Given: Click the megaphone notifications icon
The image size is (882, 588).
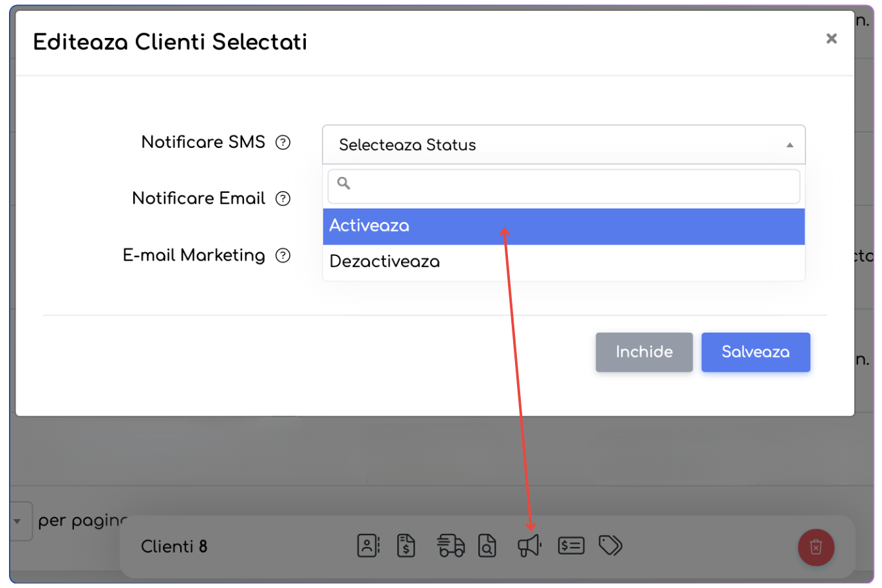Looking at the screenshot, I should 529,546.
